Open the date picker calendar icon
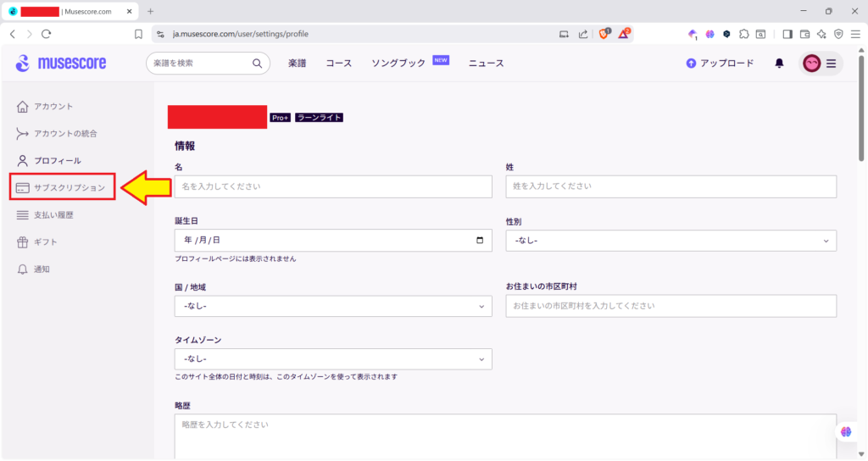The image size is (868, 461). [480, 241]
